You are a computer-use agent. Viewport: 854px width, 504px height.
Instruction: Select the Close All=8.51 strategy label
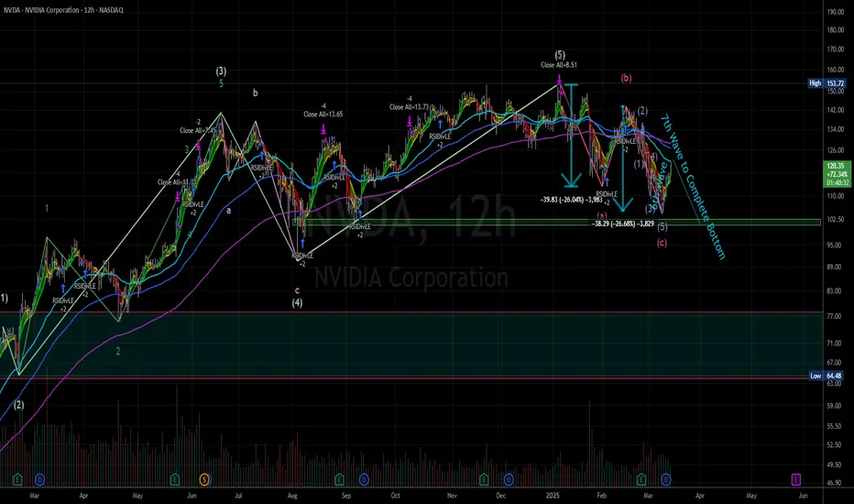coord(559,65)
